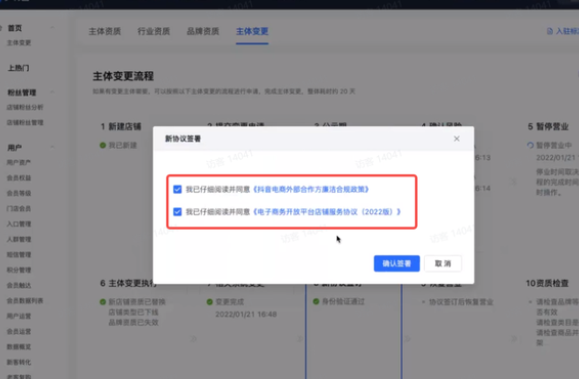Switch to the 主体资质 tab

click(105, 31)
